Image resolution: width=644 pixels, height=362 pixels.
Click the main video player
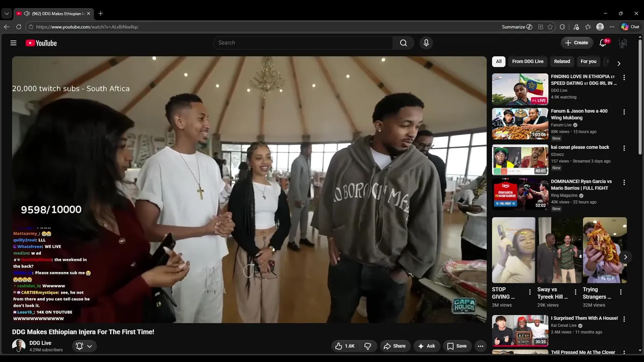[x=250, y=190]
